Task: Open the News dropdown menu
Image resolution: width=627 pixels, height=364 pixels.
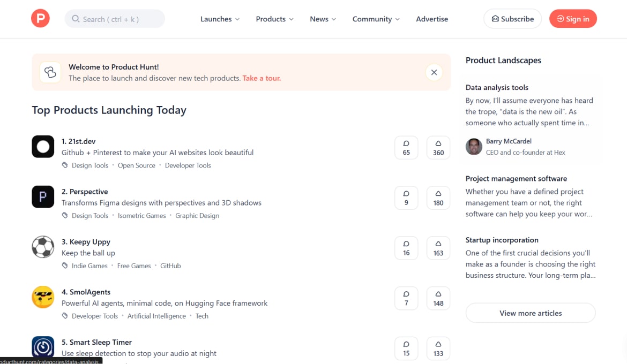Action: click(323, 19)
